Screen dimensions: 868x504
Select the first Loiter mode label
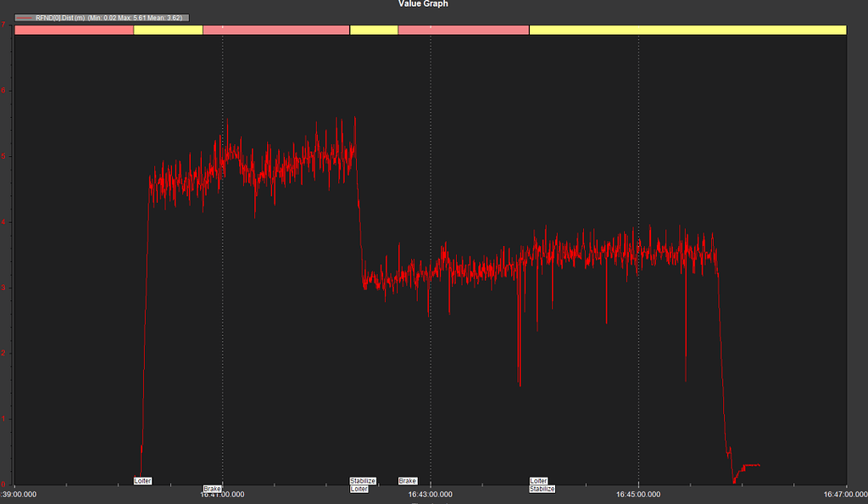(x=142, y=480)
